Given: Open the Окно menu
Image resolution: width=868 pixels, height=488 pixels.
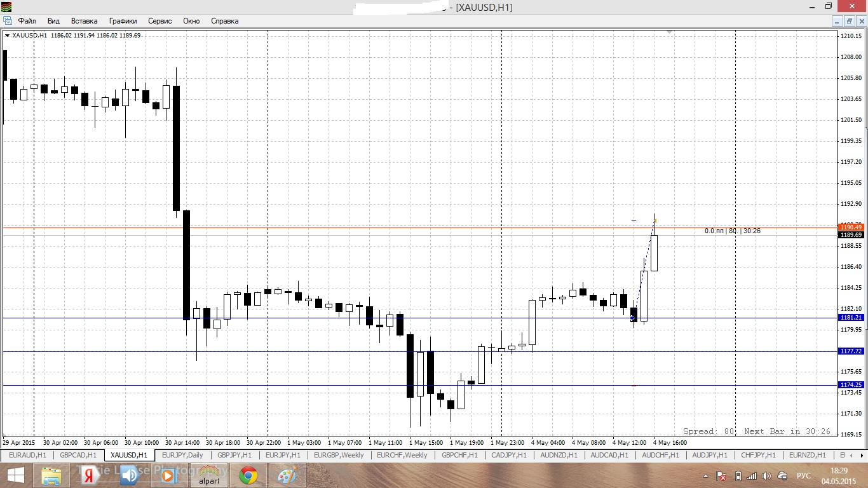Looking at the screenshot, I should coord(191,21).
